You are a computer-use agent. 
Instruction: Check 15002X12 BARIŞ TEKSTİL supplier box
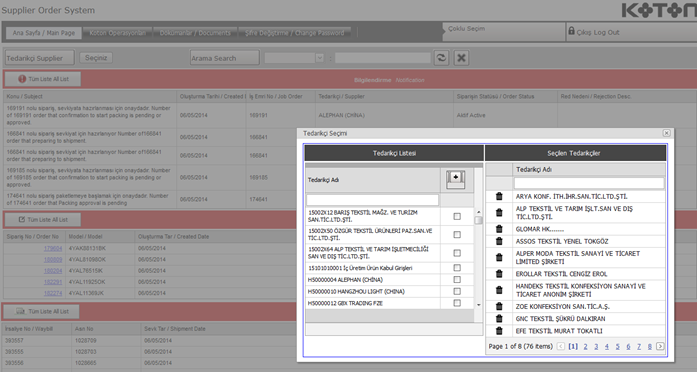tap(457, 216)
